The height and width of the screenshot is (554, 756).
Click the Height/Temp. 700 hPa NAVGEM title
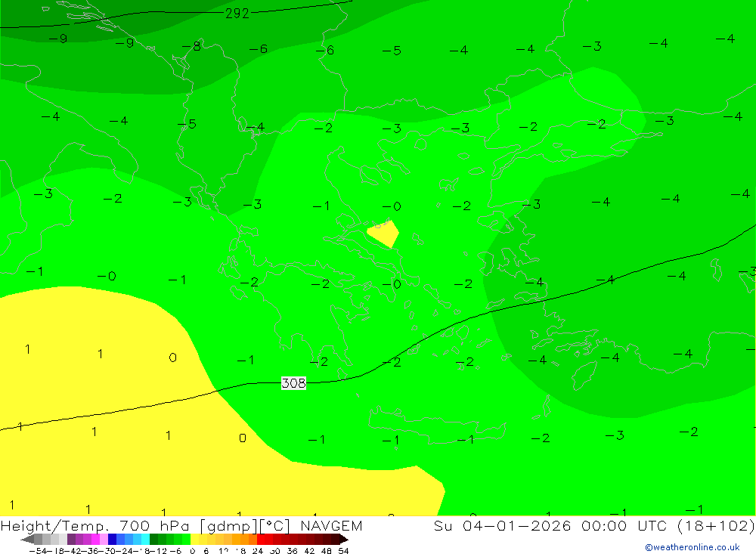[x=181, y=525]
